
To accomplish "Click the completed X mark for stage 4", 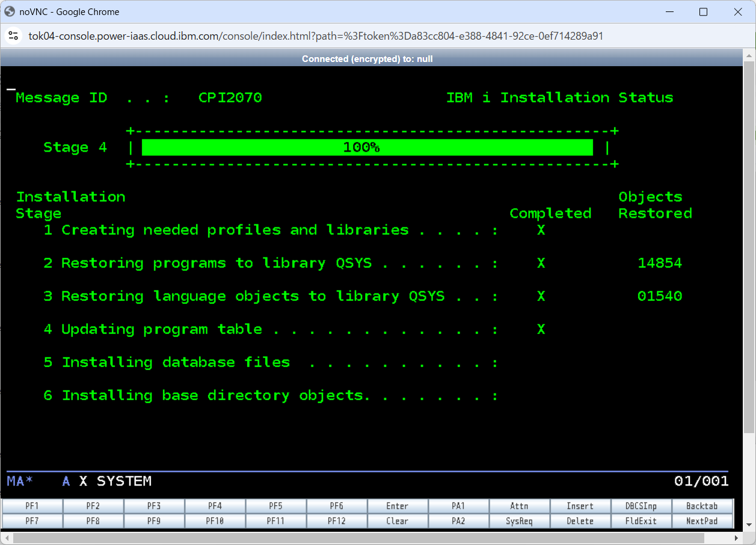I will click(x=541, y=329).
